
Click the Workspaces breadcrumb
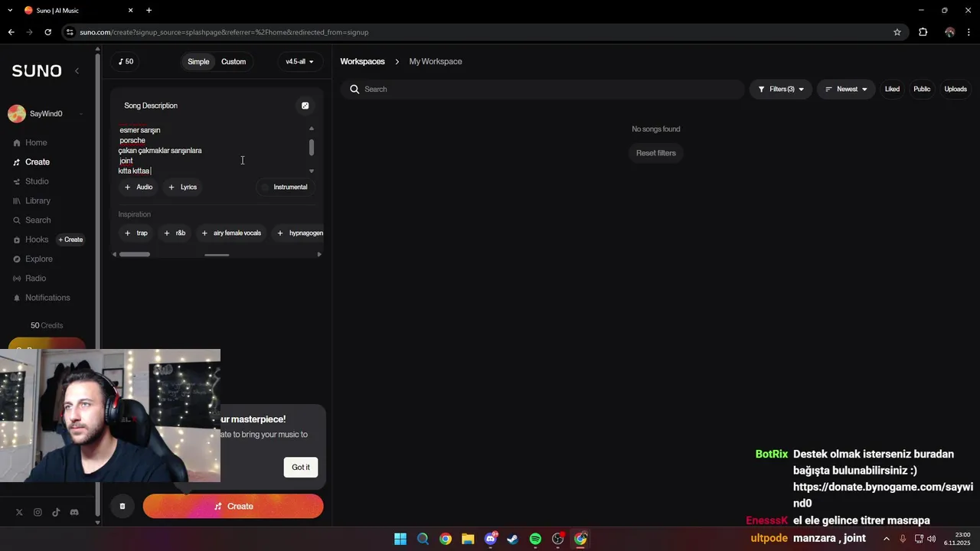coord(362,61)
